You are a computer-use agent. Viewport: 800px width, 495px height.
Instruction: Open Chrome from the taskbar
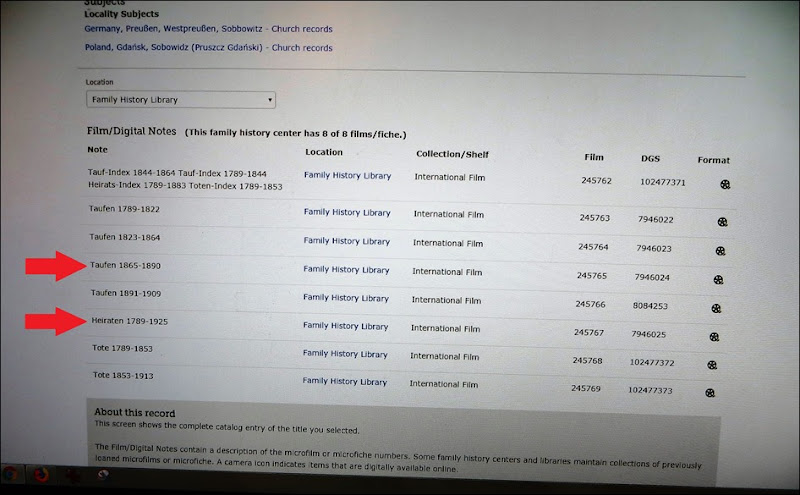pos(9,474)
